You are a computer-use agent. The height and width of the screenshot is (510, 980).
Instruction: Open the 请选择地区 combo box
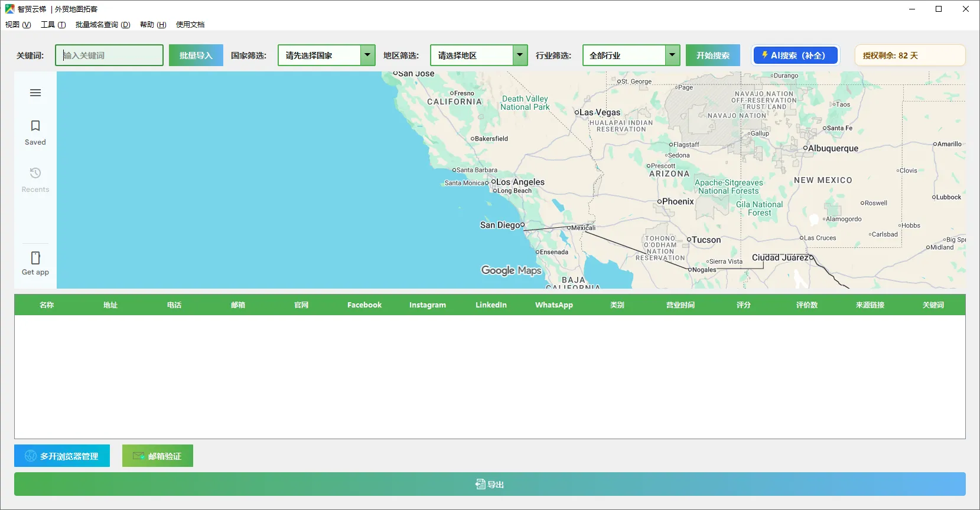479,55
